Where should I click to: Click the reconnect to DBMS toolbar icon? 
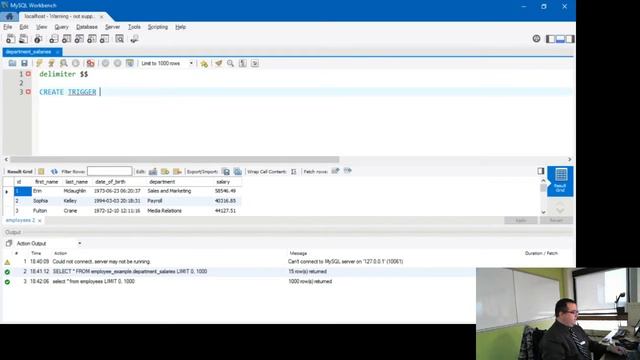point(134,39)
